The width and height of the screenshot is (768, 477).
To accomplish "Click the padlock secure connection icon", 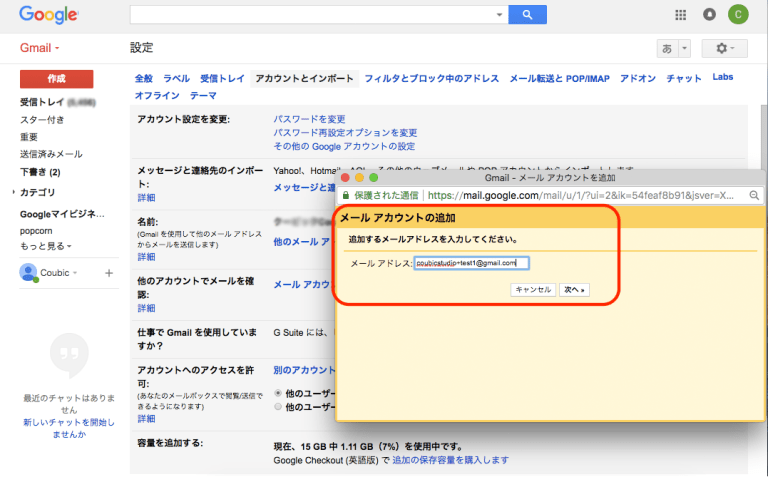I will (346, 195).
